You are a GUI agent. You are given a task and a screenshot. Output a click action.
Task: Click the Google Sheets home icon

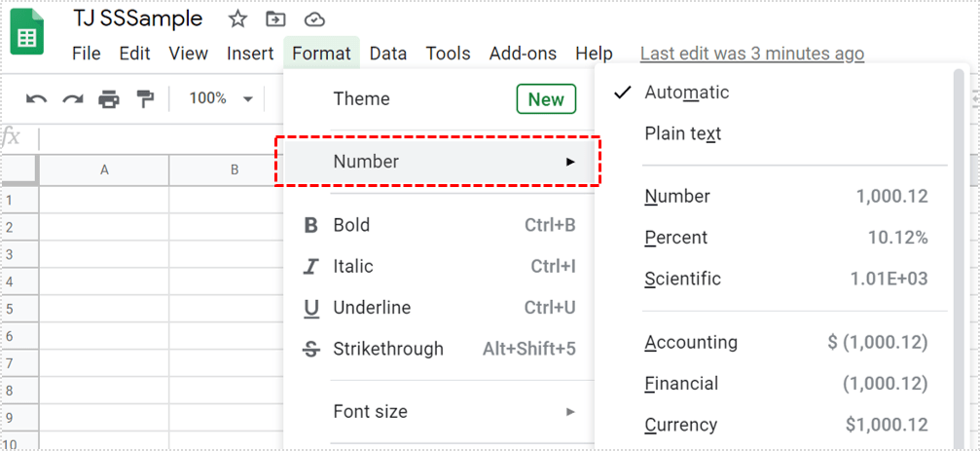tap(27, 34)
